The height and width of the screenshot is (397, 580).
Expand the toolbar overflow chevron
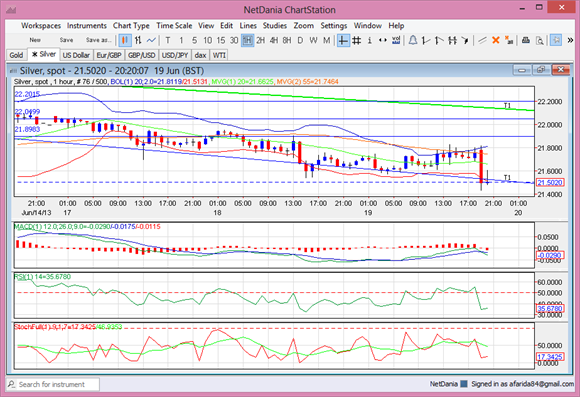pyautogui.click(x=570, y=40)
